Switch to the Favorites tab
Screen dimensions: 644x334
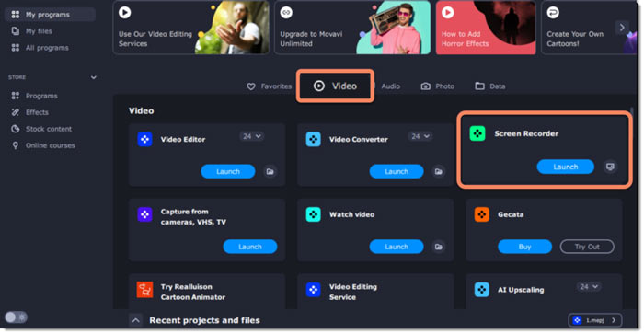pos(269,86)
